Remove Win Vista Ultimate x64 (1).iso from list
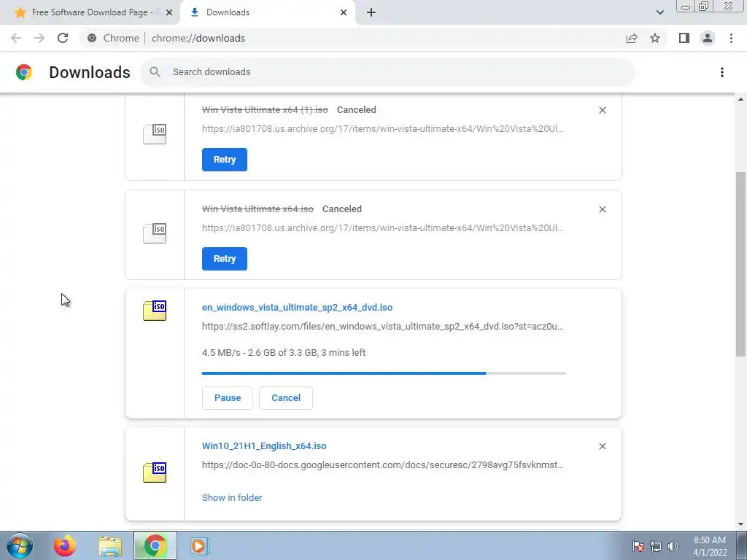The image size is (747, 560). [x=602, y=110]
